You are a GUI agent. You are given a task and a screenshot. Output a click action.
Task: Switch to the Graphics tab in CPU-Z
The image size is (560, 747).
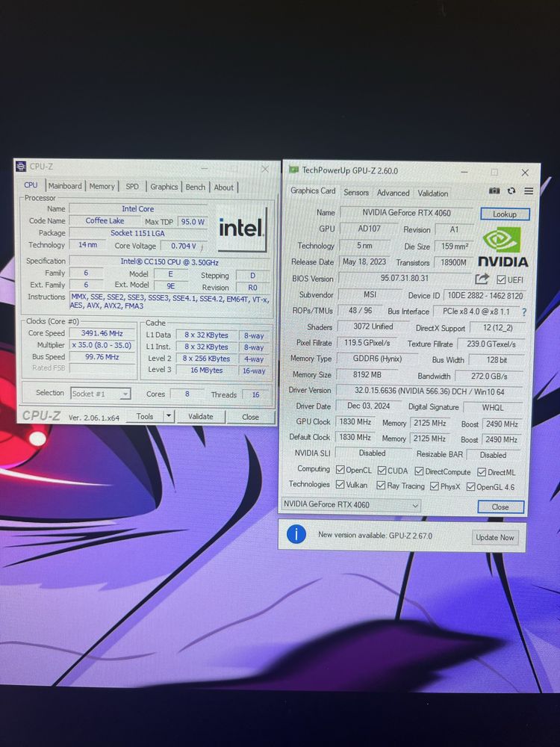[164, 187]
